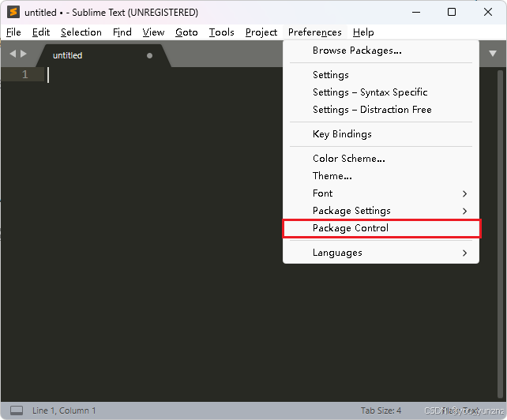Close the Sublime Text window
The height and width of the screenshot is (420, 507).
pyautogui.click(x=488, y=13)
